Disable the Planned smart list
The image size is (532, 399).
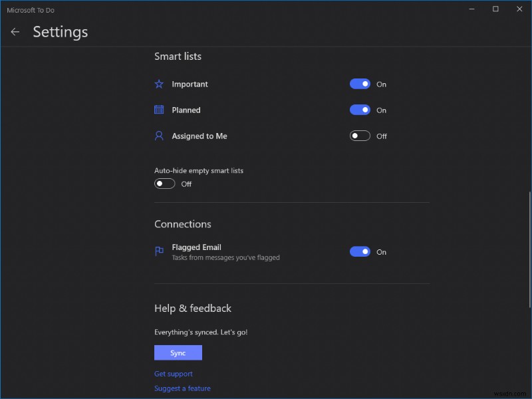(360, 110)
